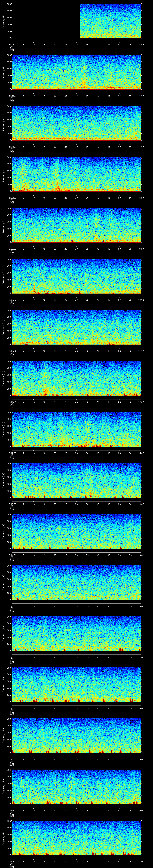Select the spectrogram panel starting at 13:14:00

77,531
